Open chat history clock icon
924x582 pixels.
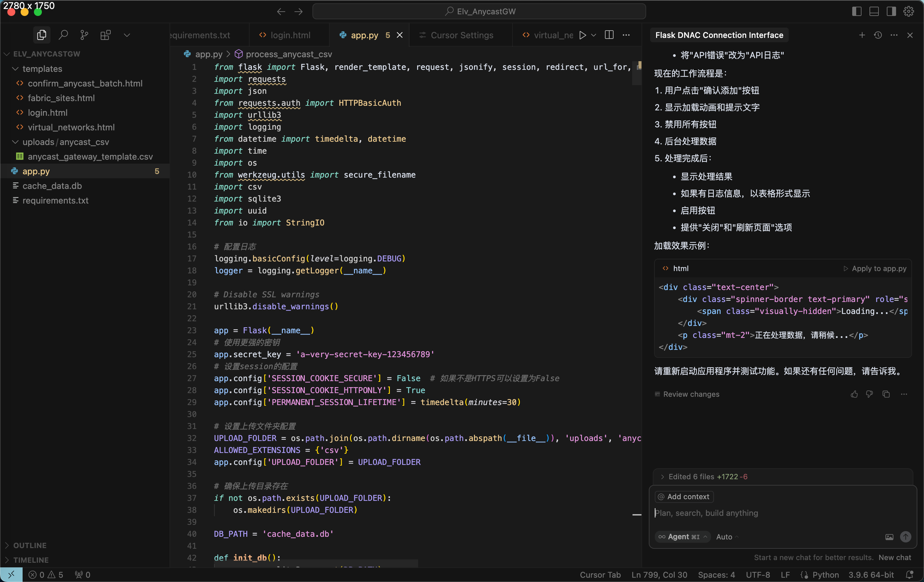click(877, 35)
